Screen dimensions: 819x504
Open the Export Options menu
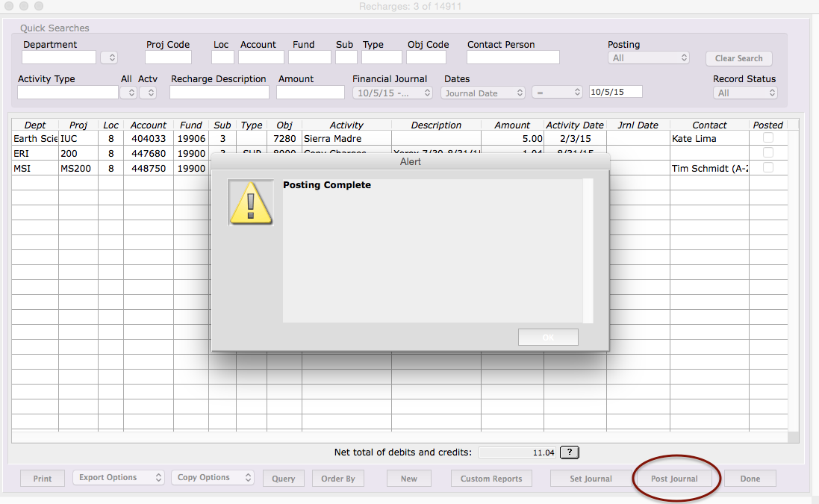tap(118, 478)
